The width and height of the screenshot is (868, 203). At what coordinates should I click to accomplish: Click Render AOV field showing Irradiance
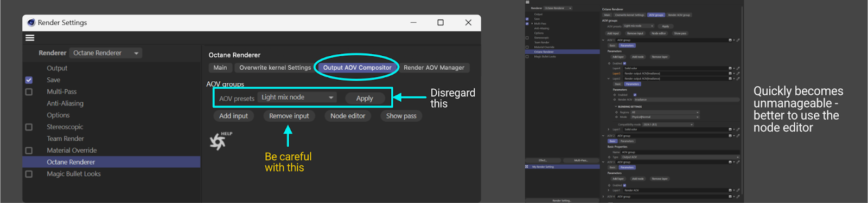pyautogui.click(x=687, y=100)
